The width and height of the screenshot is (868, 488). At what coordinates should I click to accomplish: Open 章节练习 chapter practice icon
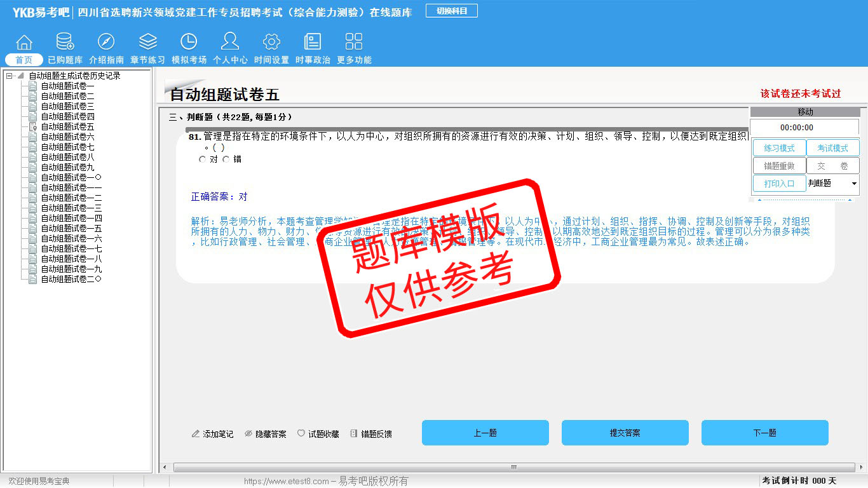pyautogui.click(x=147, y=43)
